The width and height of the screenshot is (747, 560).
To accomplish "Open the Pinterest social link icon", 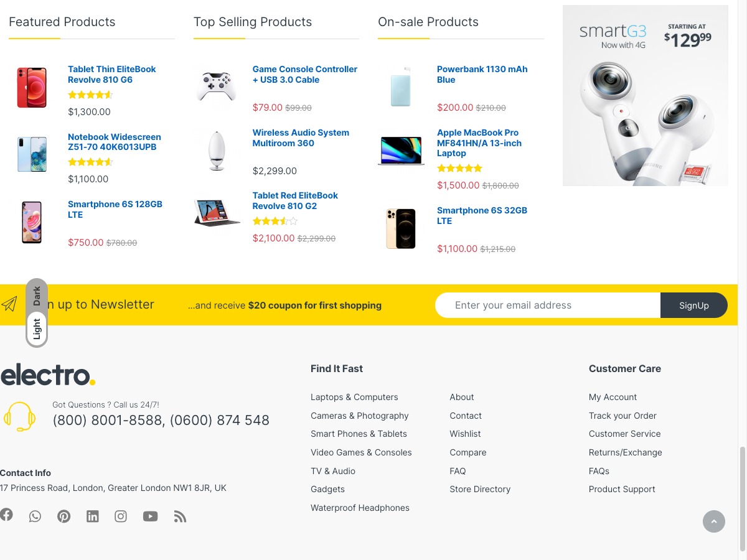I will tap(63, 516).
